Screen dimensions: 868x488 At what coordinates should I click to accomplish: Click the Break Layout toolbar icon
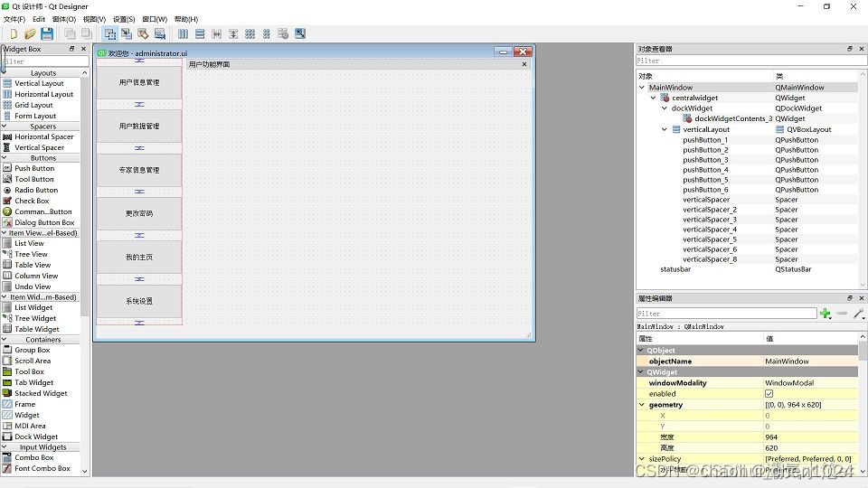coord(283,33)
